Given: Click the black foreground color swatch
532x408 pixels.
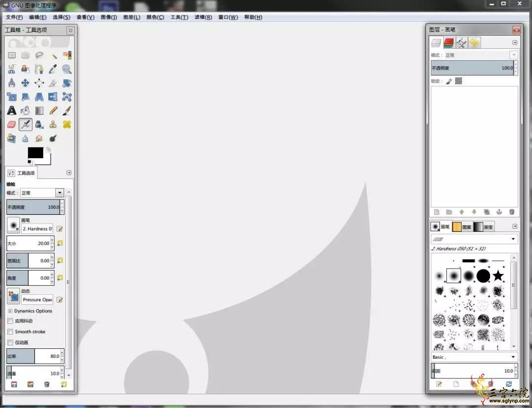Looking at the screenshot, I should [x=35, y=153].
